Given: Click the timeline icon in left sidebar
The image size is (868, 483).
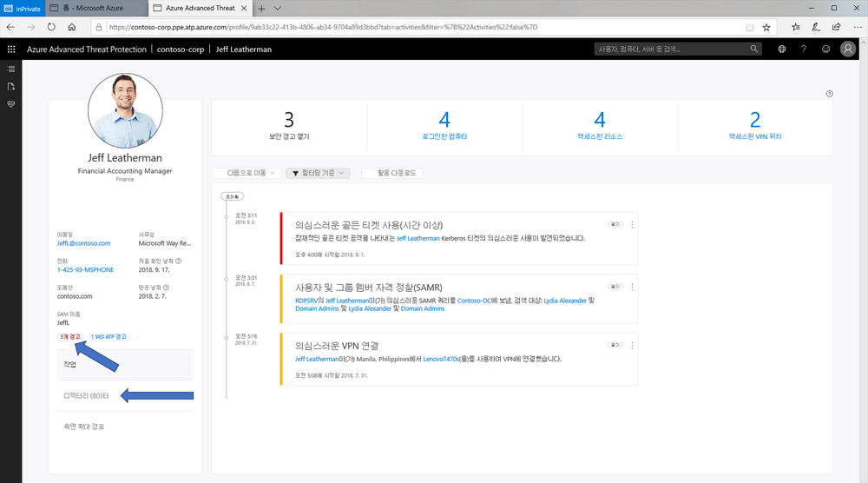Looking at the screenshot, I should pos(11,69).
